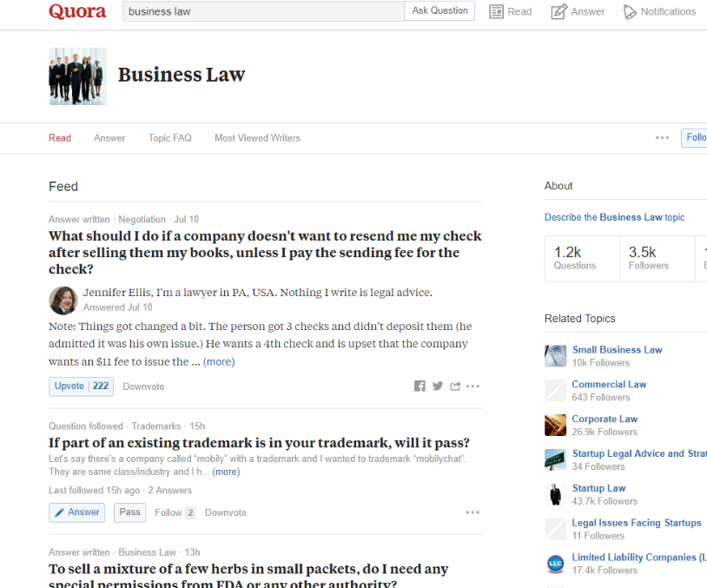Click the Trademarks topic link
707x588 pixels.
coord(156,426)
